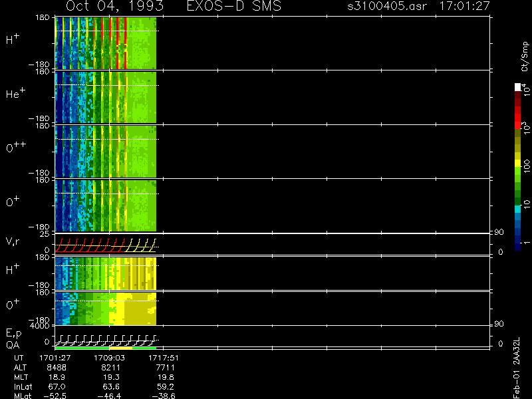Pick the white top segment of color bar
This screenshot has height=399, width=532.
518,87
